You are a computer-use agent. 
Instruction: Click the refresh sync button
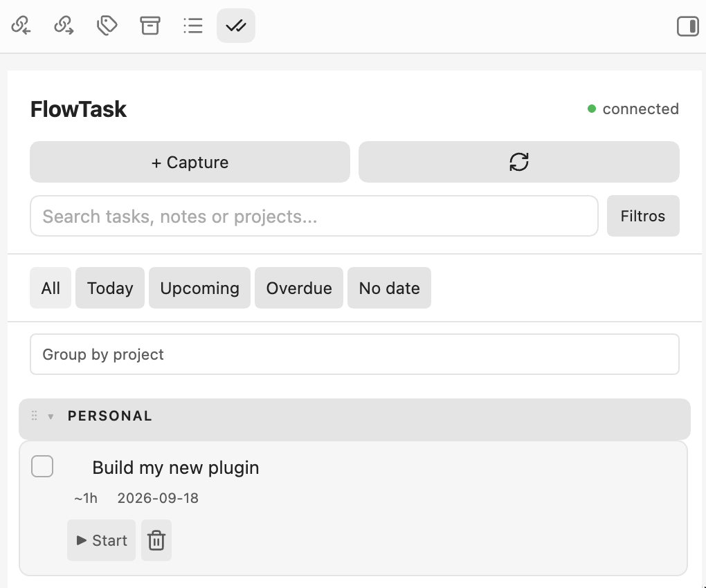click(x=518, y=162)
